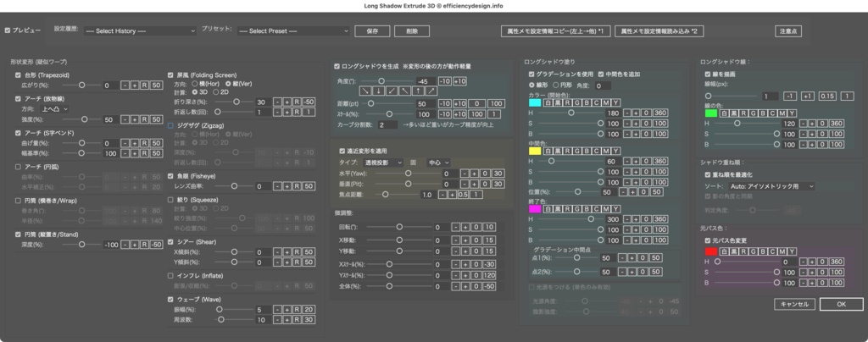Click the angle (角度) slider handle
Screen dimensions: 868x342
[x=381, y=81]
